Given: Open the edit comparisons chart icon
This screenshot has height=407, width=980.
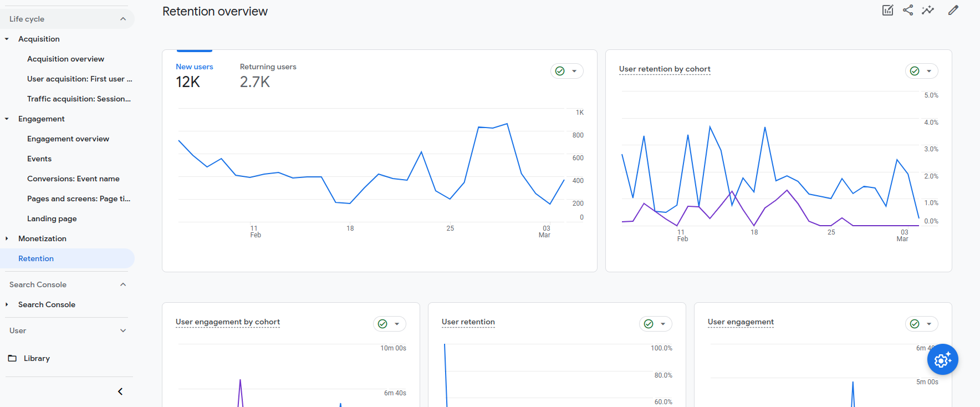Looking at the screenshot, I should pyautogui.click(x=888, y=10).
